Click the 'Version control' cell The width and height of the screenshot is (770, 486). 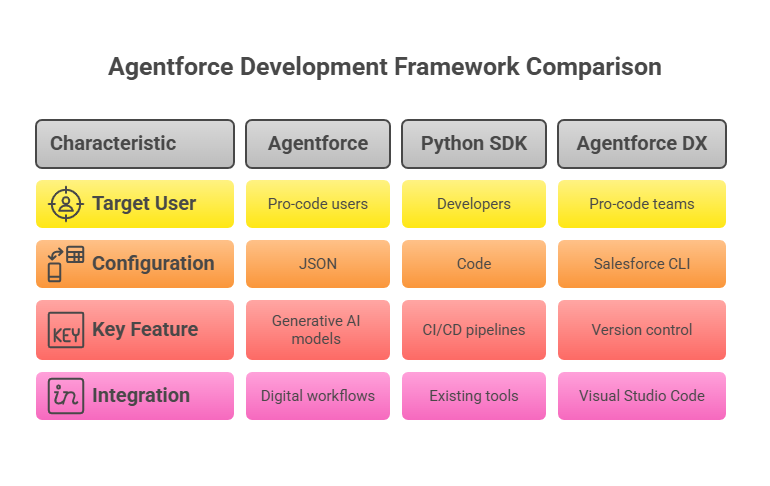642,330
